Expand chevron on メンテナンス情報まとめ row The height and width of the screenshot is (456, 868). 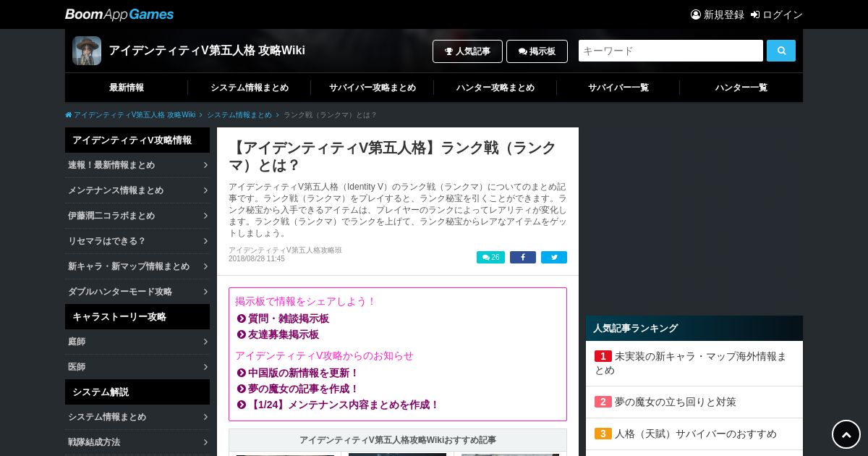tap(205, 190)
